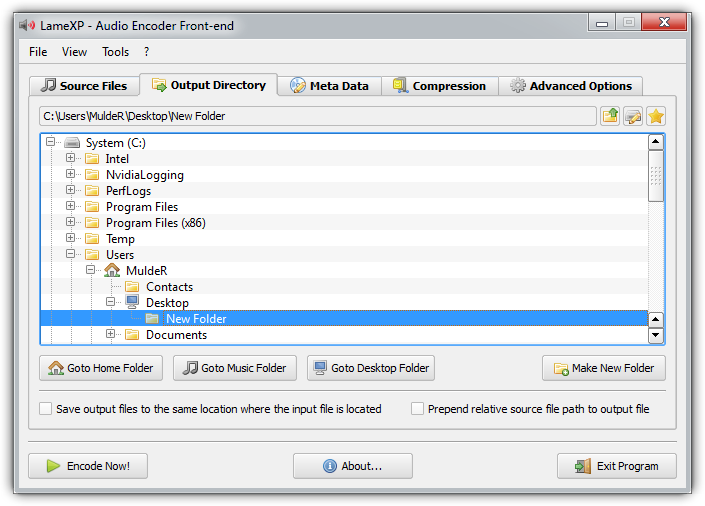Select the NvidiaLogging tree item text
This screenshot has width=705, height=506.
tap(145, 175)
